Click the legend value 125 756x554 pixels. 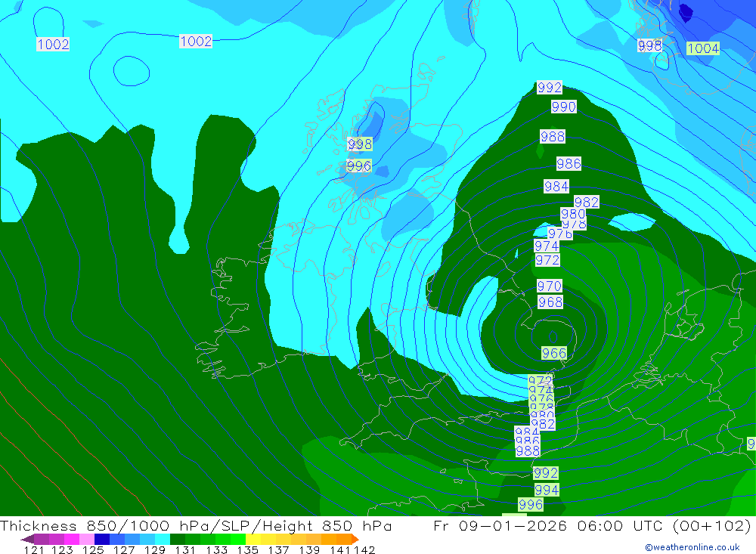(x=93, y=549)
